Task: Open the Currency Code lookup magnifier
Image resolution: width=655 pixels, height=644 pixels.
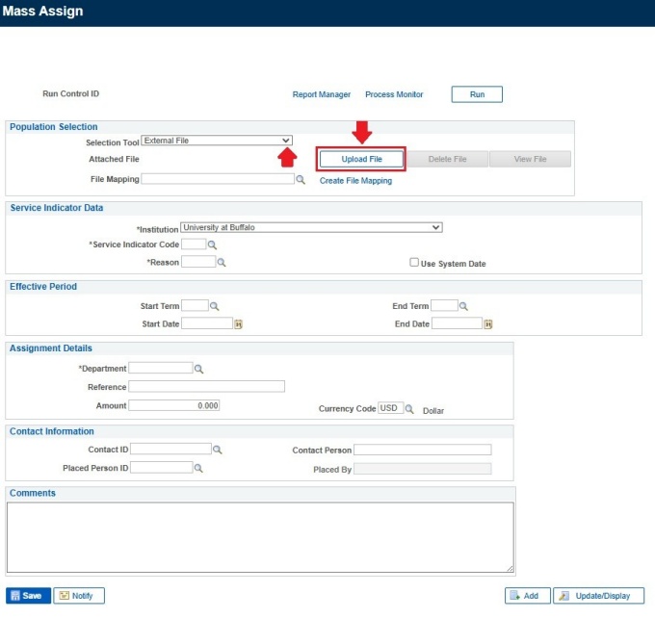Action: [409, 409]
